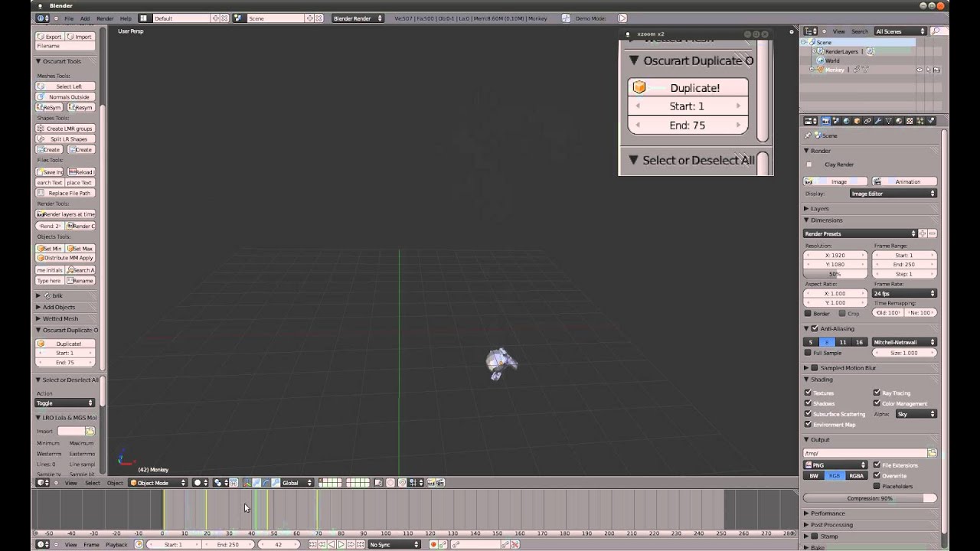Open the Texture properties checker icon

[x=910, y=121]
